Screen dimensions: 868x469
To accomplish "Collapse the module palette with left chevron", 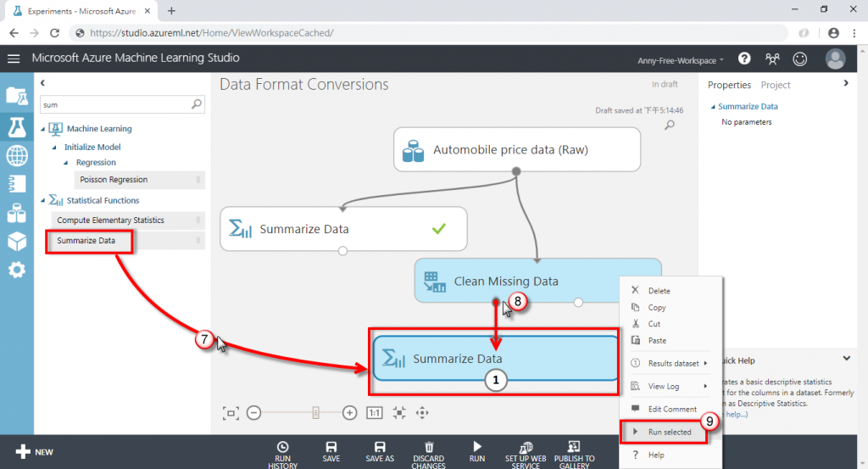I will coord(42,83).
